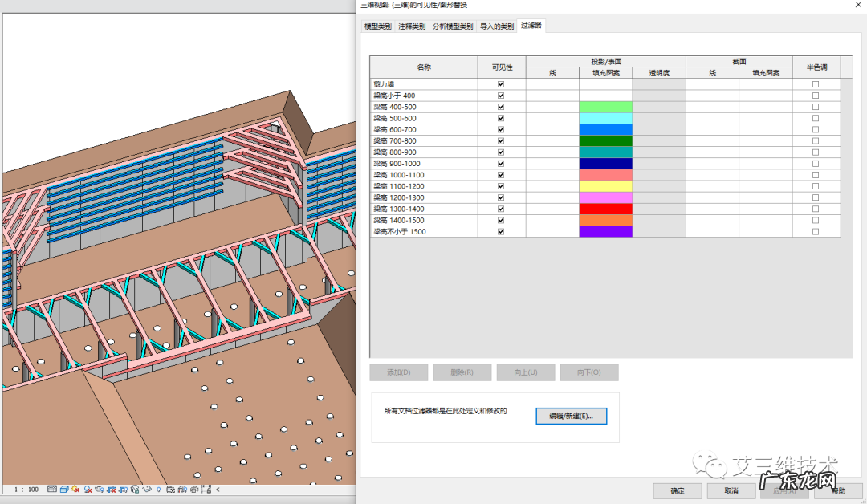
Task: Click the last icon before the view bar arrow
Action: [206, 489]
